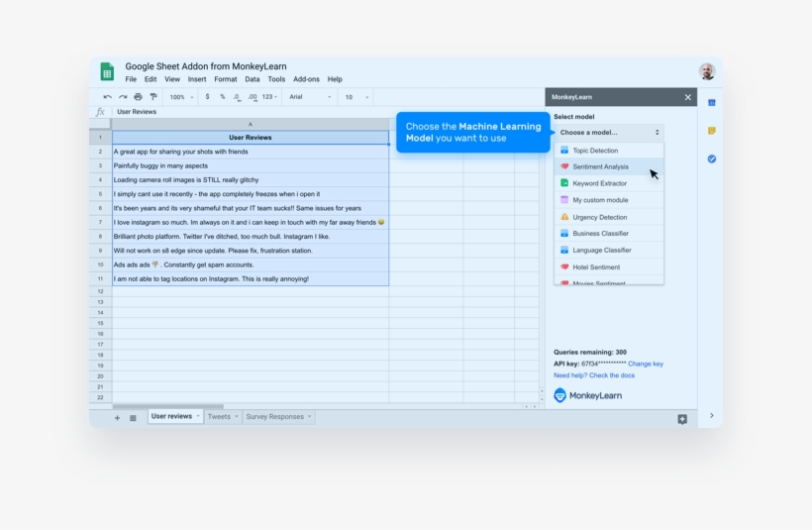The image size is (812, 530).
Task: Open the View menu
Action: coord(172,79)
